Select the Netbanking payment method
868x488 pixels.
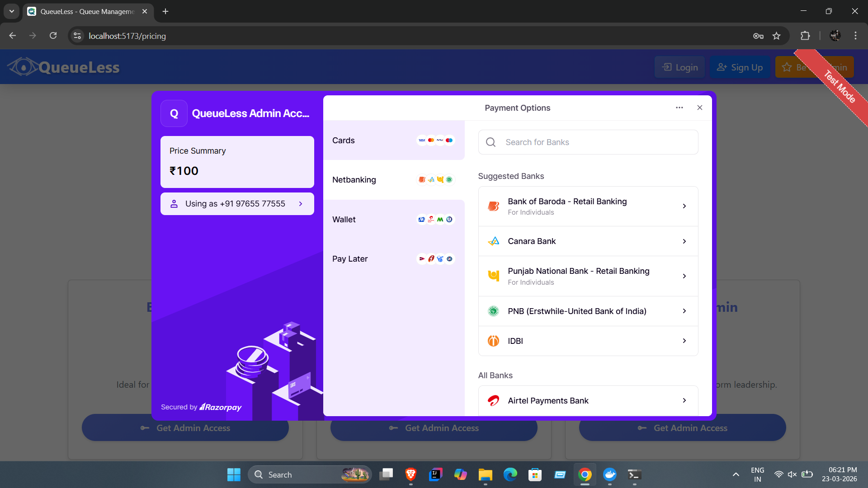click(394, 180)
